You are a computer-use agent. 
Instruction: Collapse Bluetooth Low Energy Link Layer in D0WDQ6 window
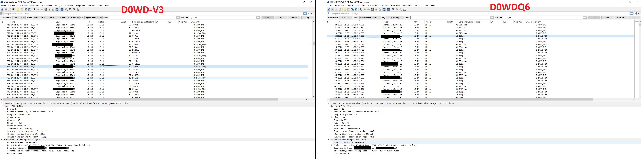click(329, 139)
